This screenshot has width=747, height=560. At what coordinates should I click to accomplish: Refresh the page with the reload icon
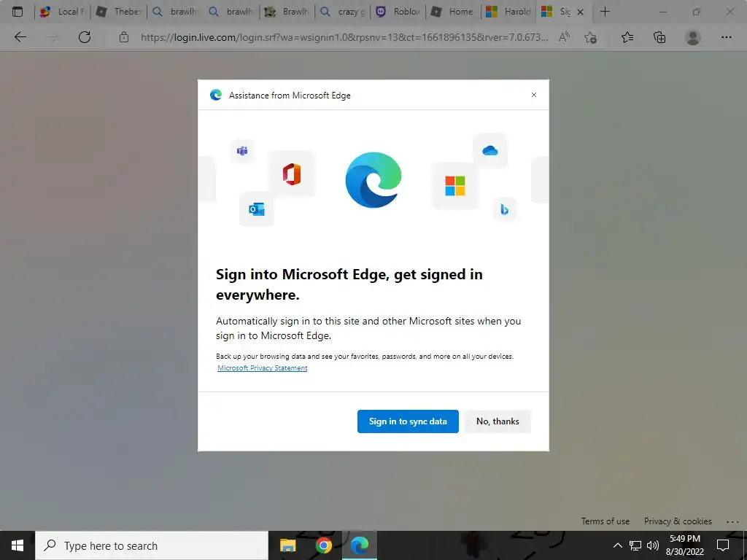click(x=85, y=37)
